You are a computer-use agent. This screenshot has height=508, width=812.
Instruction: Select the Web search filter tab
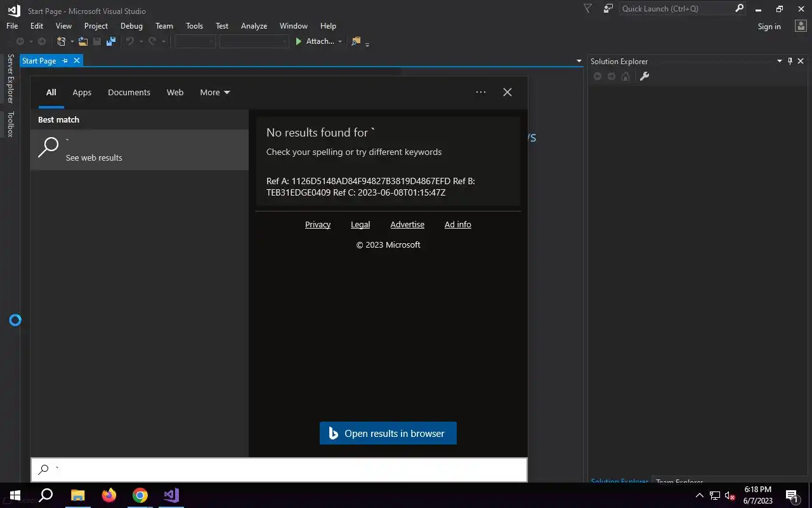pyautogui.click(x=175, y=92)
